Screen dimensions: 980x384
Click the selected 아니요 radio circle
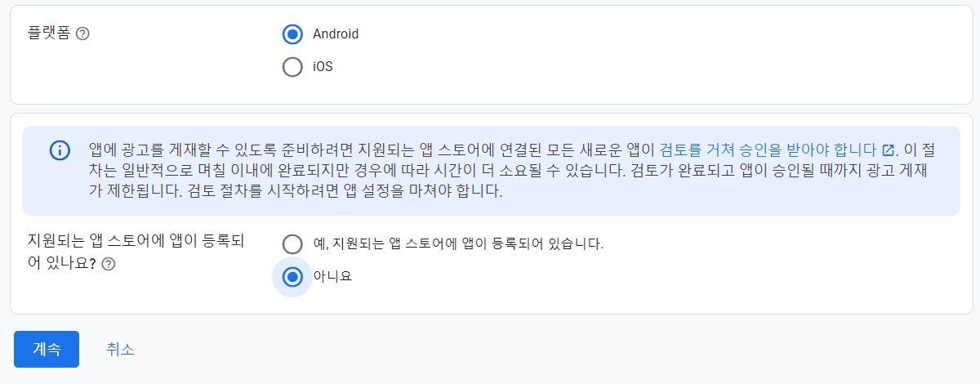(292, 277)
